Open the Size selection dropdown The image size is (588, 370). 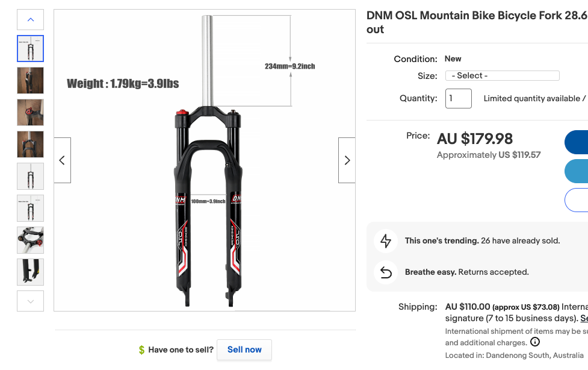click(502, 75)
